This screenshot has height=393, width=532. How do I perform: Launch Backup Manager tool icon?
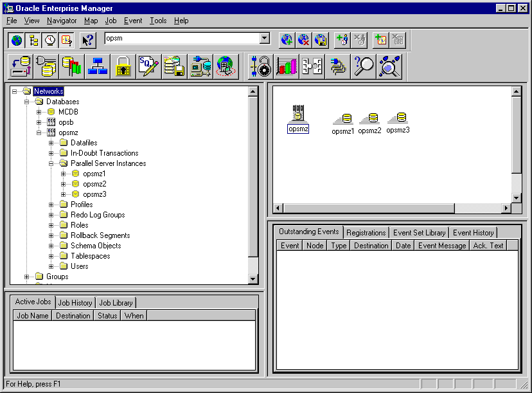21,66
